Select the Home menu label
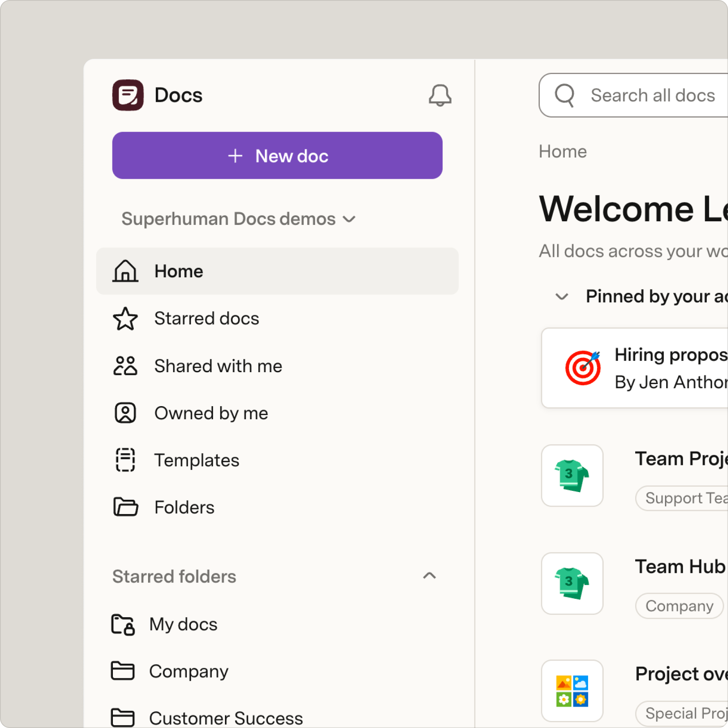The height and width of the screenshot is (728, 728). point(179,271)
